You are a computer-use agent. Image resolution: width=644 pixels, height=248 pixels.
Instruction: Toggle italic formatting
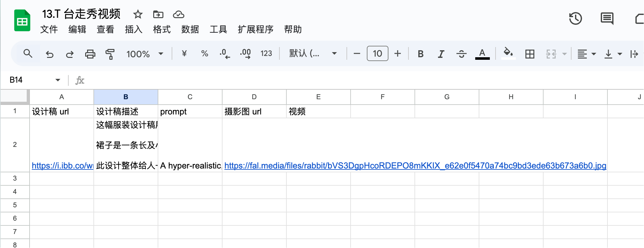(441, 54)
